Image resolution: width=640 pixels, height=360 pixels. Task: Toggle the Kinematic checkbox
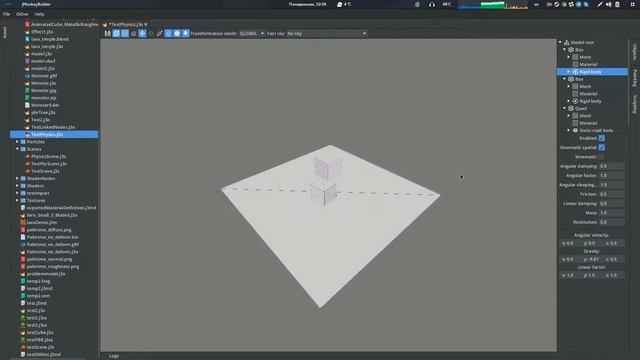tap(602, 157)
